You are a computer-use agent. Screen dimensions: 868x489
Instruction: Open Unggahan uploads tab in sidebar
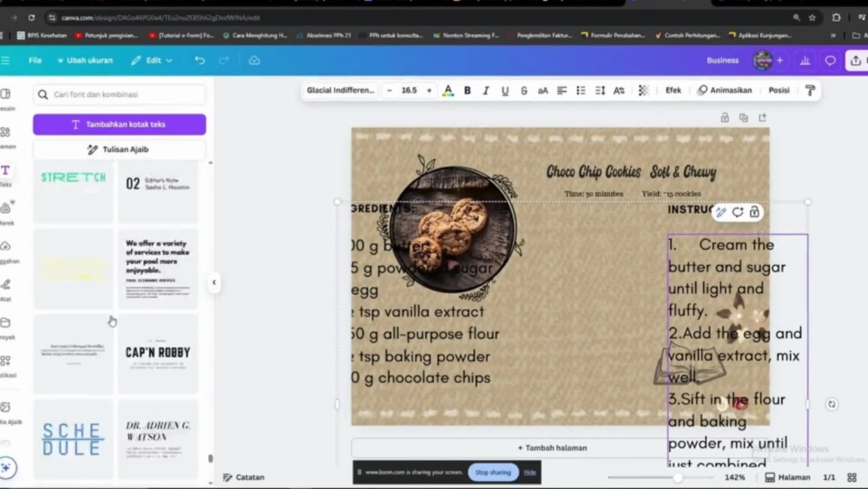7,251
